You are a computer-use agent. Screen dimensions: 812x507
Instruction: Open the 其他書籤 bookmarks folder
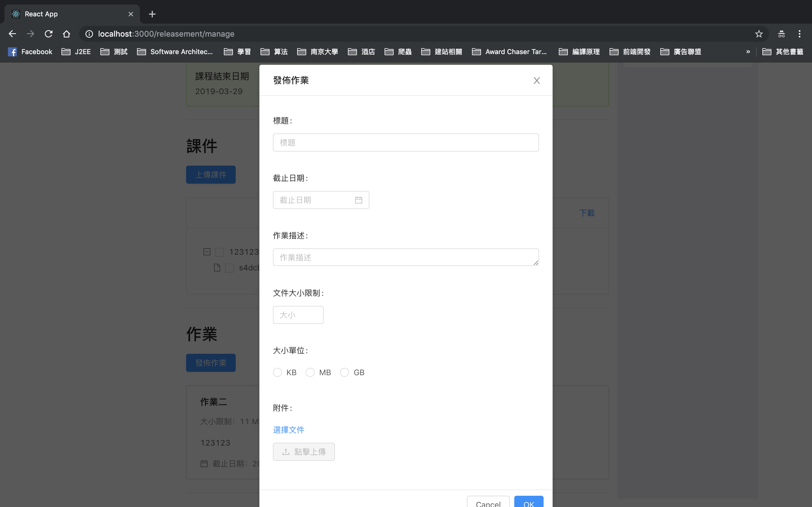(x=783, y=52)
